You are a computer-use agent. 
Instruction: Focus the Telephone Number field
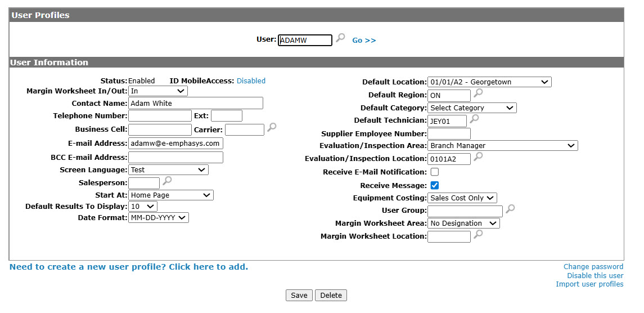(160, 115)
